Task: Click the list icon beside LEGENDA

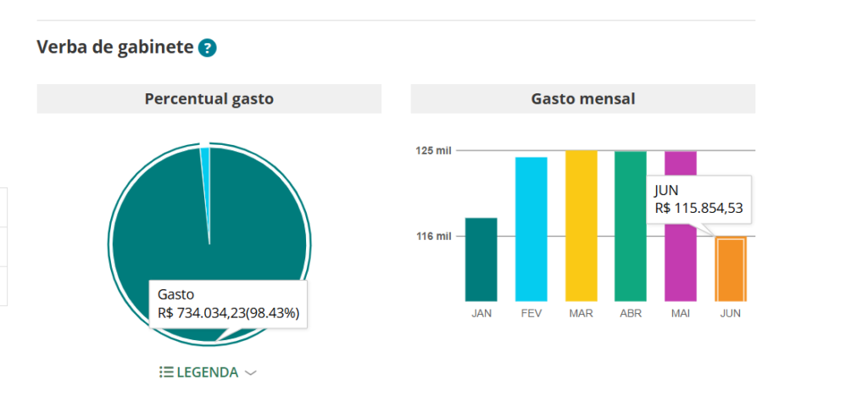Action: click(x=166, y=372)
